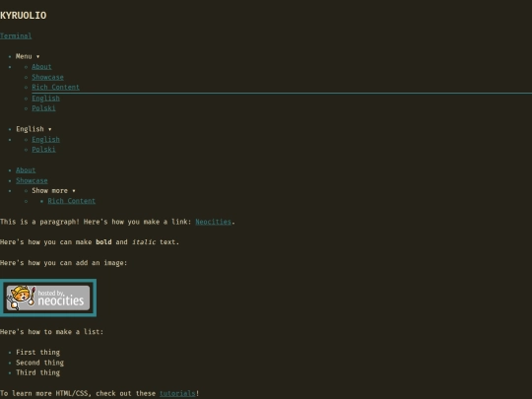Click the First thing list item

coord(38,352)
